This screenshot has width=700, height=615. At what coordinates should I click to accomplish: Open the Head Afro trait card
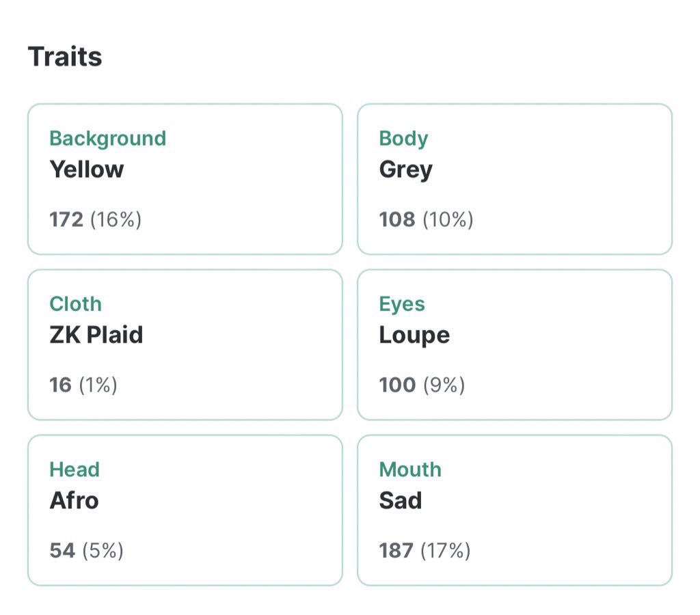click(185, 510)
